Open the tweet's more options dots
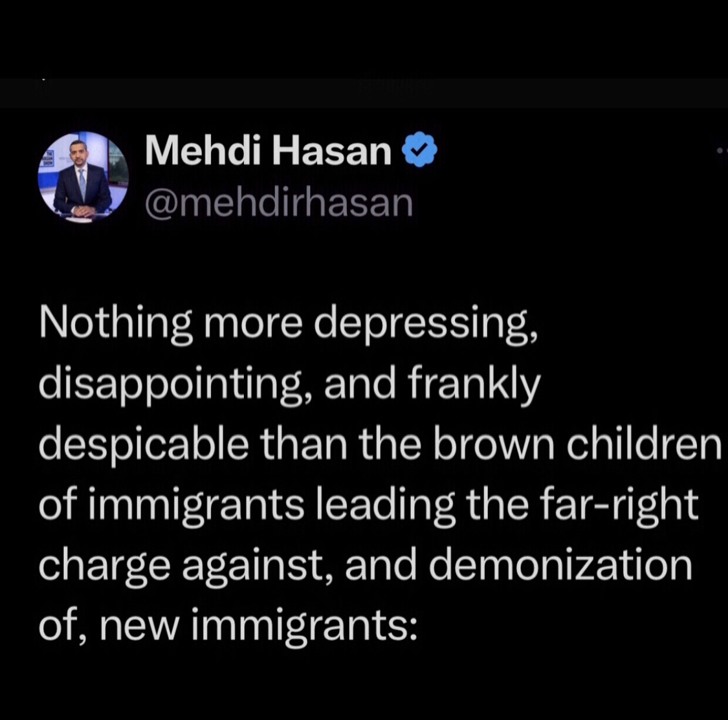Image resolution: width=728 pixels, height=720 pixels. (x=722, y=150)
